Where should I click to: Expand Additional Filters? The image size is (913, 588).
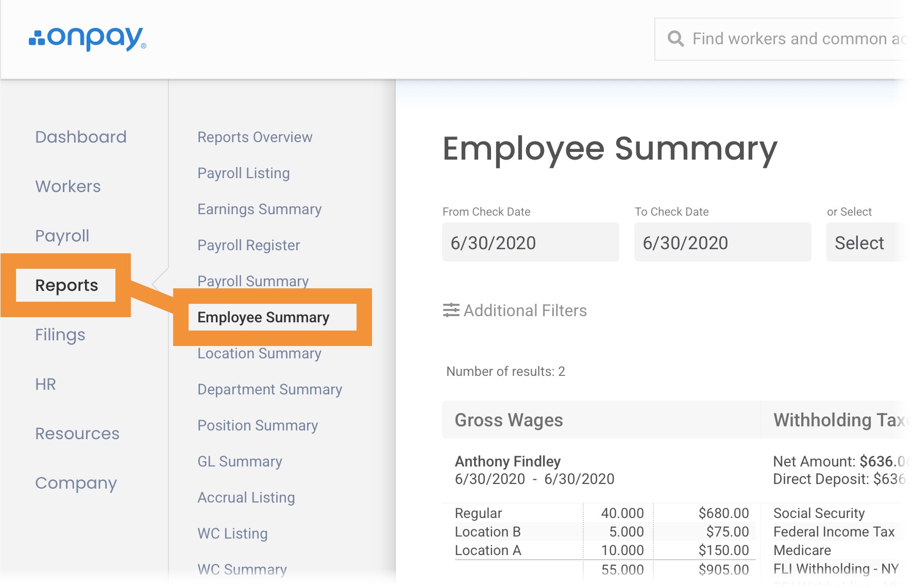pyautogui.click(x=525, y=310)
